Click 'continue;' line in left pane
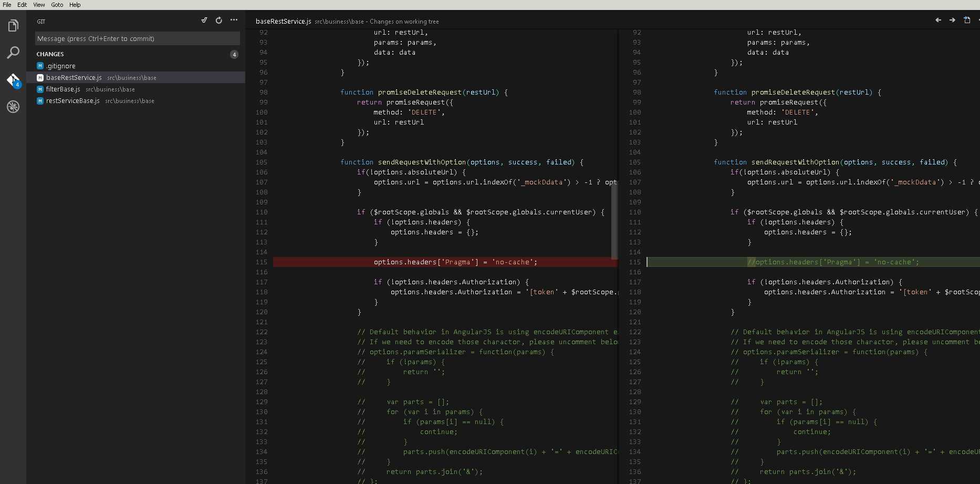The image size is (980, 484). (x=439, y=432)
